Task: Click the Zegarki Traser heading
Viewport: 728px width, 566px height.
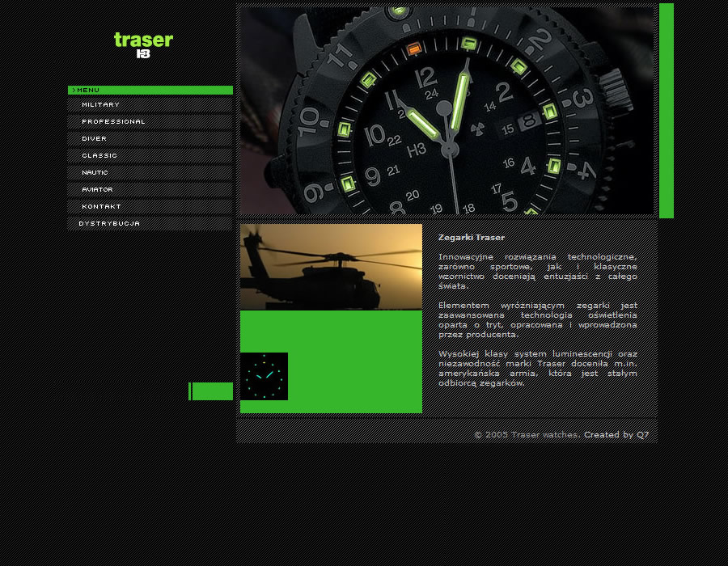Action: (x=472, y=238)
